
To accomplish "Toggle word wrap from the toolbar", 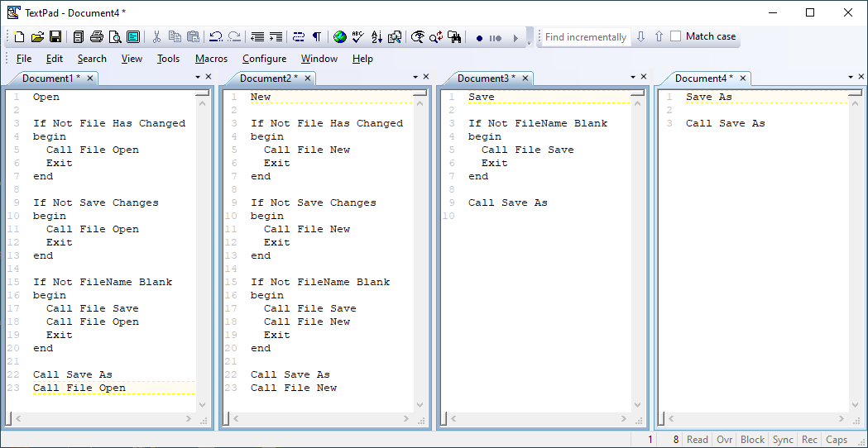I will point(299,37).
